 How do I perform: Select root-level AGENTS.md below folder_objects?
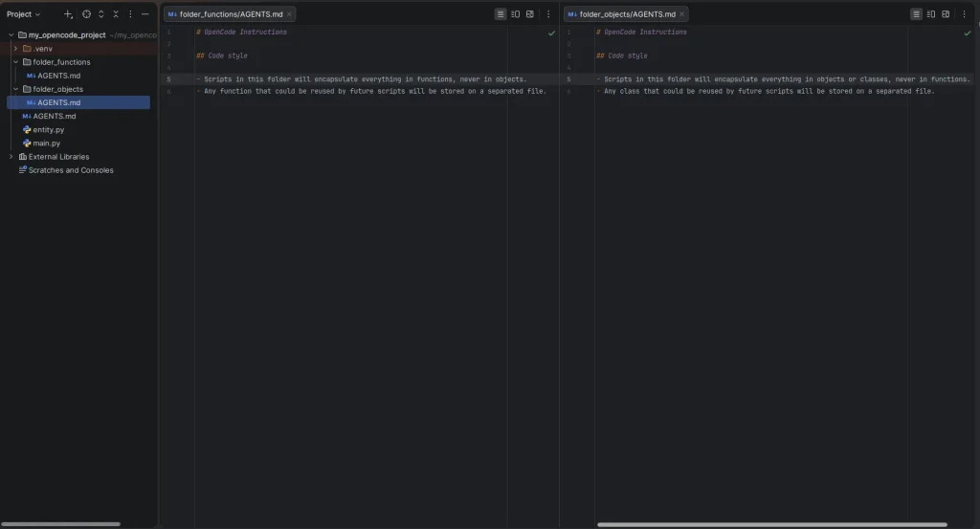(55, 116)
